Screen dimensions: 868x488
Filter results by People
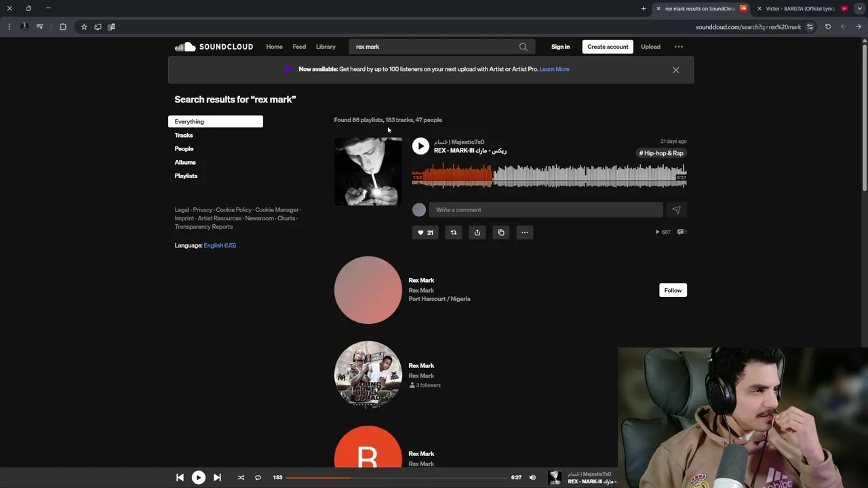coord(184,148)
